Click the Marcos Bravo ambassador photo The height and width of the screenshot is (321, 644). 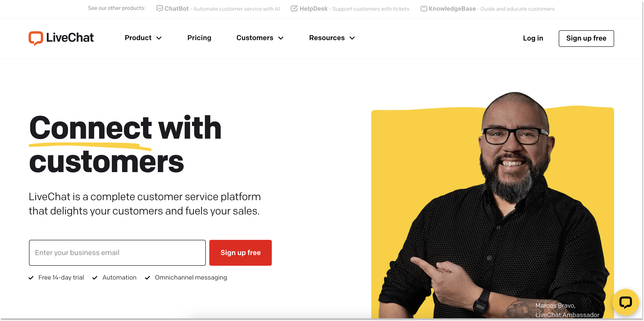click(x=492, y=205)
